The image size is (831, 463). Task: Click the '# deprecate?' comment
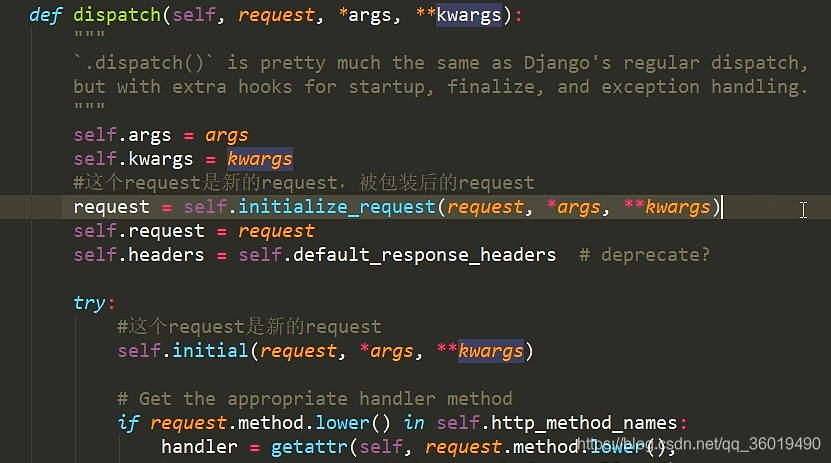coord(644,255)
